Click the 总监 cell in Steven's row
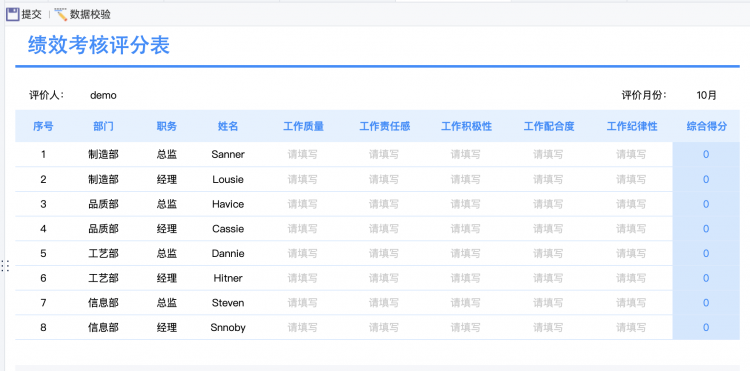 (x=167, y=303)
